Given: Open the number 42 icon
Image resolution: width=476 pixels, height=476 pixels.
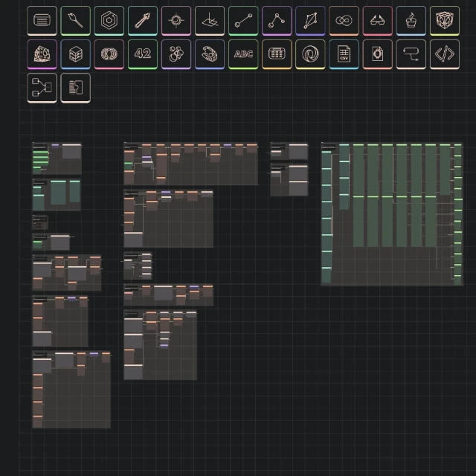Looking at the screenshot, I should [143, 54].
